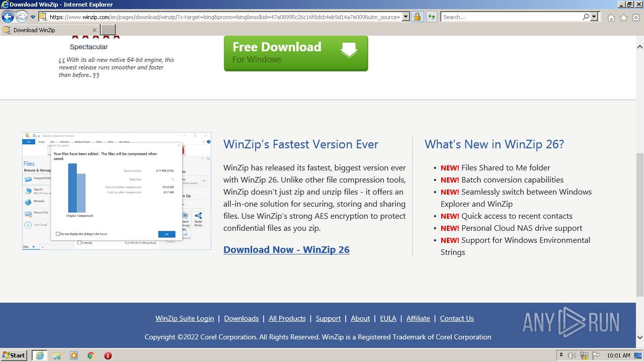
Task: Open recent pages dropdown beside Forward button
Action: tap(33, 17)
